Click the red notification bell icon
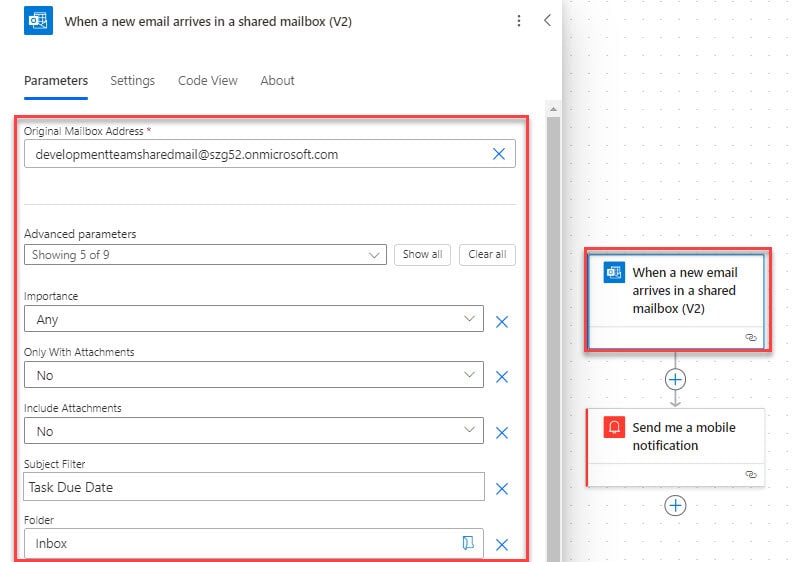This screenshot has width=792, height=562. coord(614,427)
